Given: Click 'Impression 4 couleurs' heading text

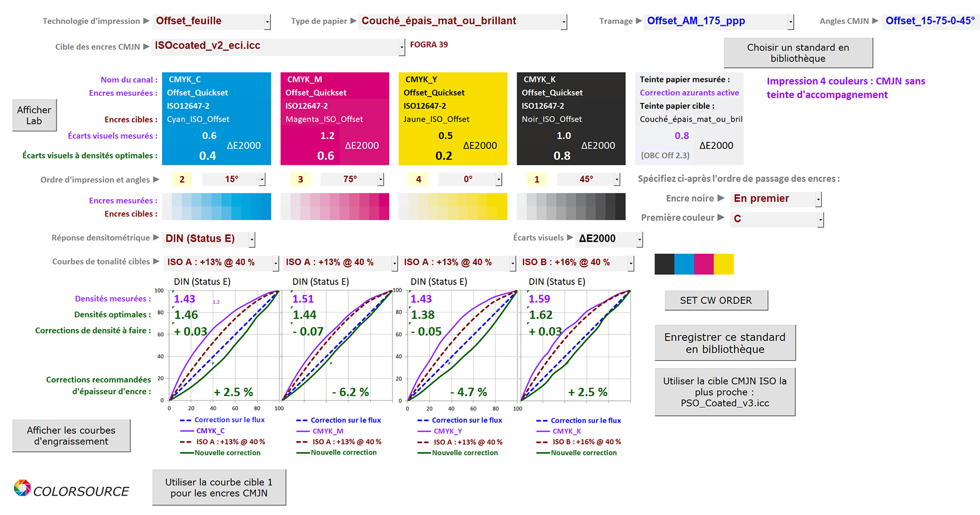Looking at the screenshot, I should [846, 88].
